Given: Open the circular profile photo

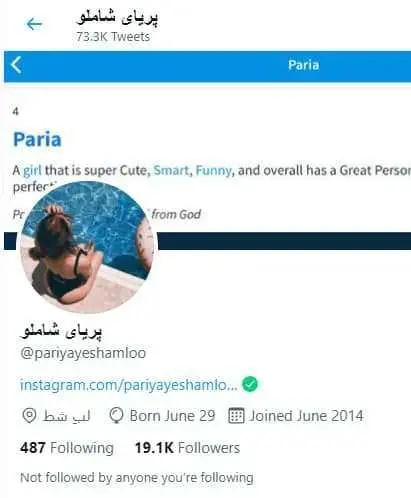Looking at the screenshot, I should pyautogui.click(x=87, y=247).
